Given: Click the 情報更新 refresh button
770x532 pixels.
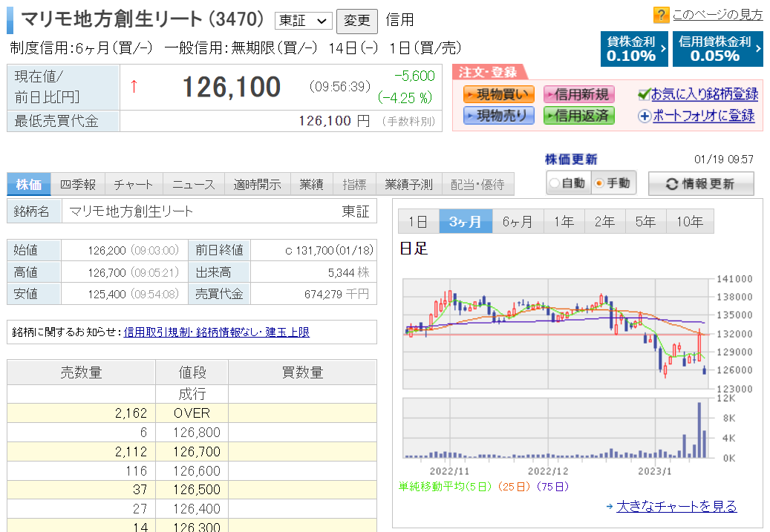Looking at the screenshot, I should (701, 183).
